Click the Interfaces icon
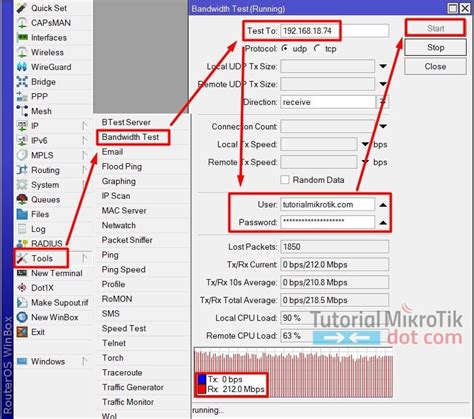The width and height of the screenshot is (474, 419). click(22, 37)
